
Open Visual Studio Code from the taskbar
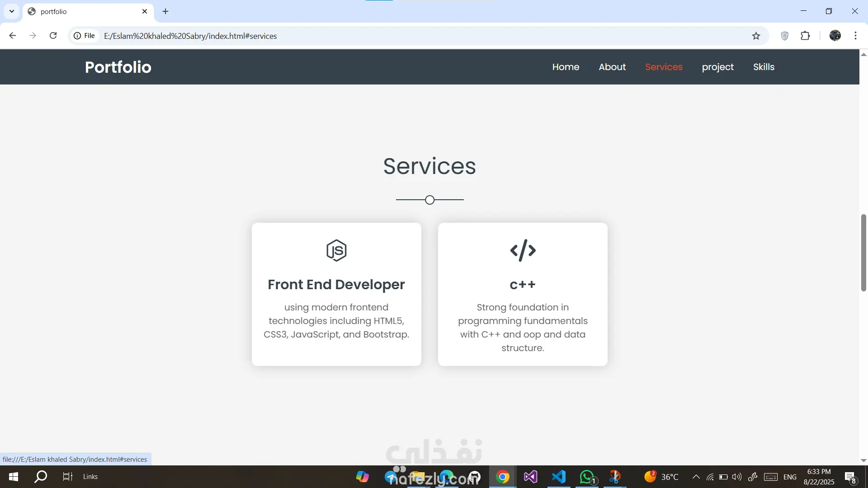coord(559,477)
